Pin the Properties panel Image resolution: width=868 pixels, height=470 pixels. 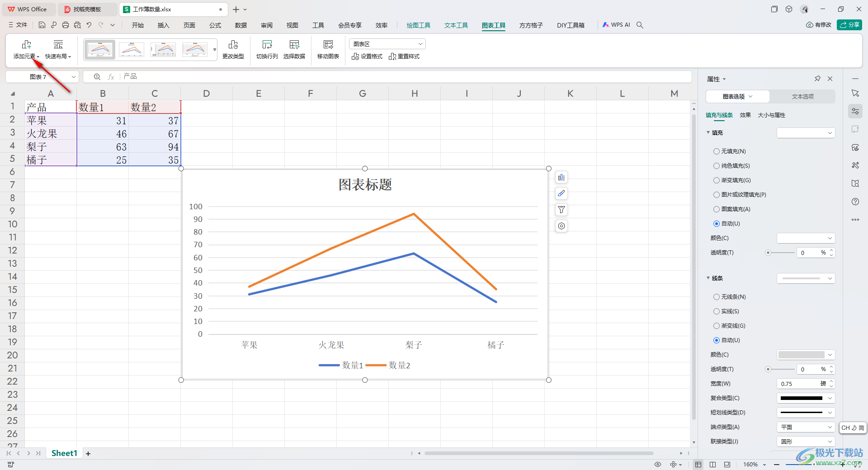coord(817,79)
